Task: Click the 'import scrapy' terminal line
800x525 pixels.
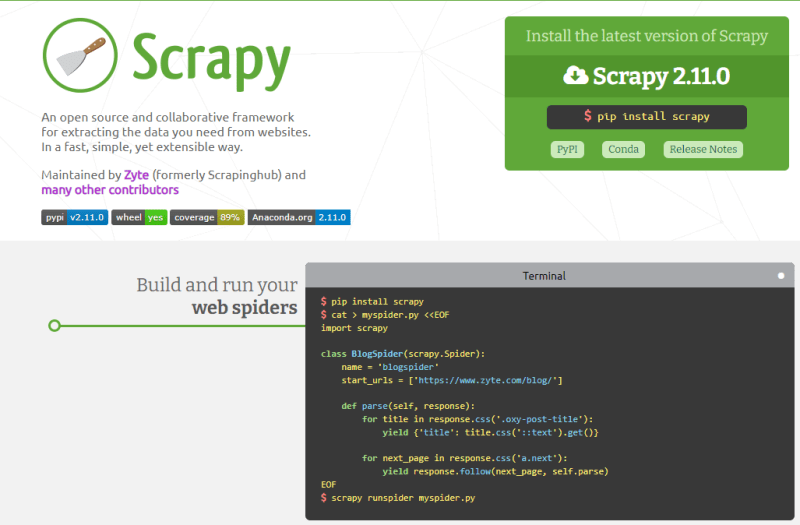Action: (355, 328)
